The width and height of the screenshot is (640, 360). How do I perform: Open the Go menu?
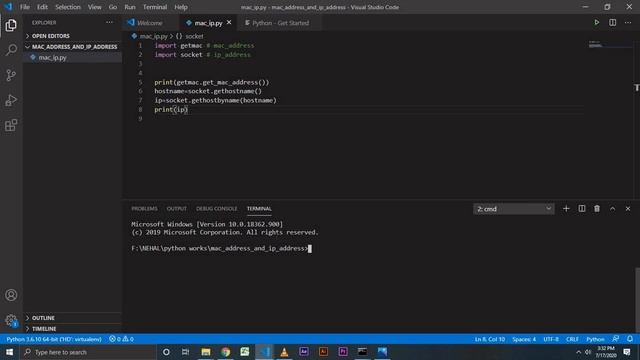(x=113, y=7)
